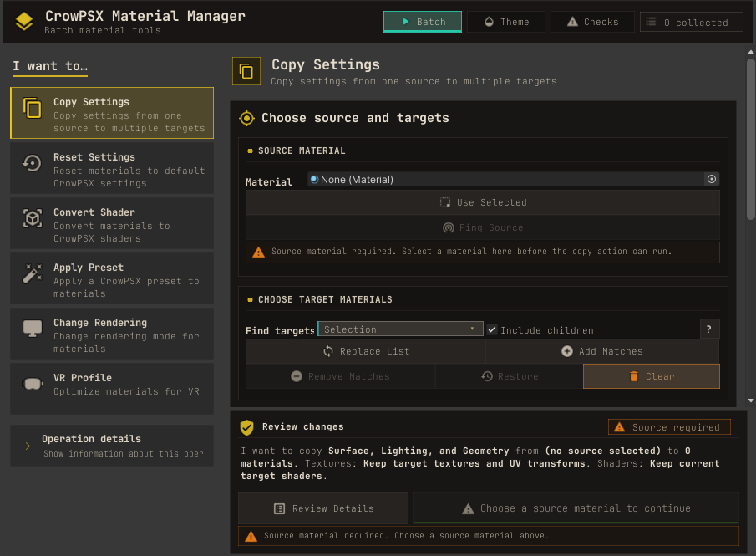Viewport: 756px width, 556px height.
Task: Click the scrollbar down arrow
Action: [x=751, y=400]
